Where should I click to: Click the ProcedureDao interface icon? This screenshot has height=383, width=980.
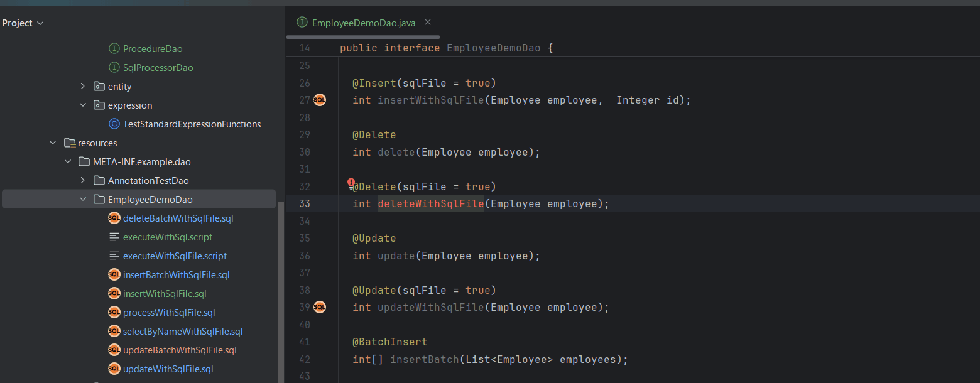pos(114,48)
